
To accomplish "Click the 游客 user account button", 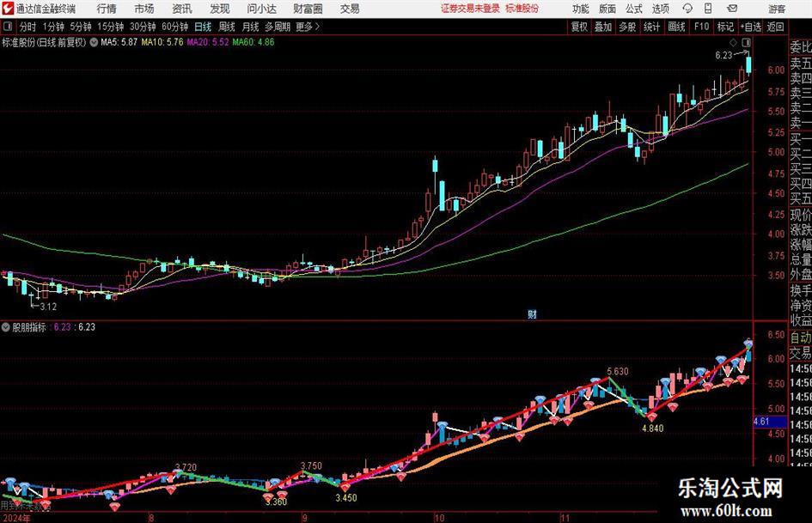I will coord(776,9).
